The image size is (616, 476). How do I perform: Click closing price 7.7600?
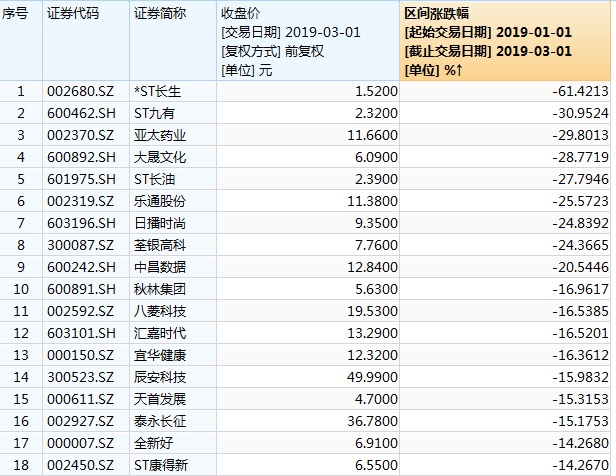point(308,245)
